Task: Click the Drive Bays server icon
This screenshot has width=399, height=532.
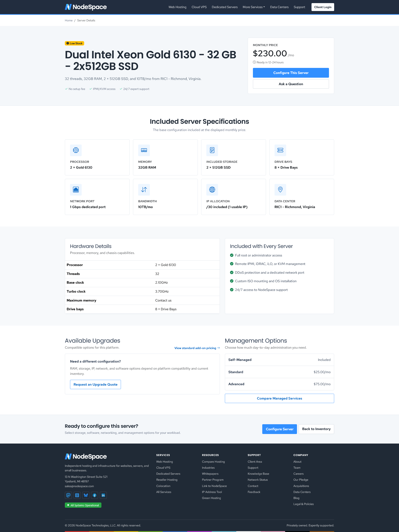Action: (x=280, y=150)
